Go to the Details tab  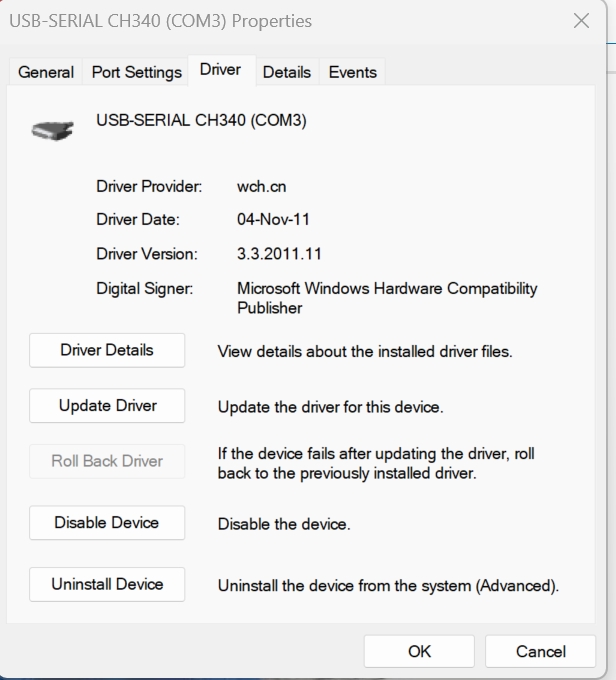click(287, 72)
